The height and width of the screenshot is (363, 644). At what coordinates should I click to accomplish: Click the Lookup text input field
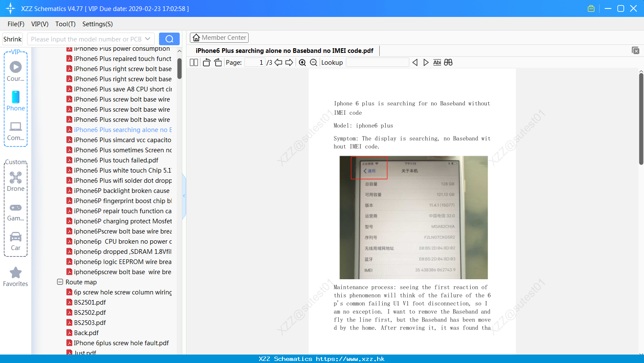click(377, 62)
